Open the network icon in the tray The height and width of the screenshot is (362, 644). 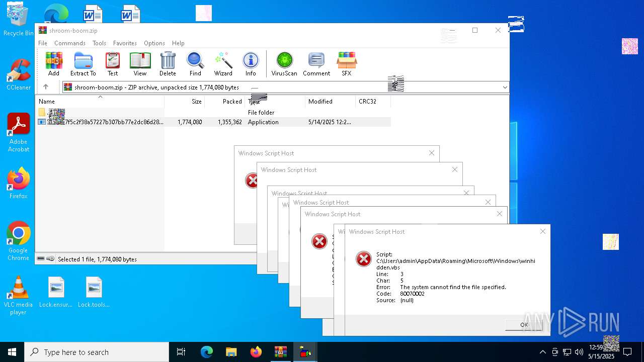coord(567,352)
